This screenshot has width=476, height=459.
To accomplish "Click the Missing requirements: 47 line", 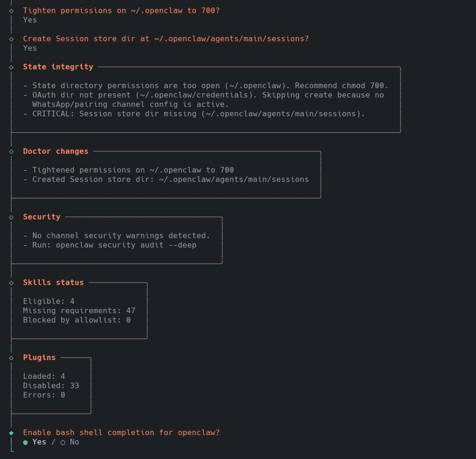I will point(79,311).
